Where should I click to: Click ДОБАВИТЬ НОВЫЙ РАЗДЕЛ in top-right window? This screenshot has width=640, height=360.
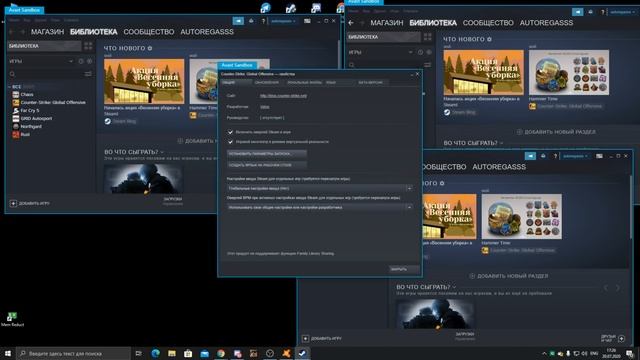point(556,132)
